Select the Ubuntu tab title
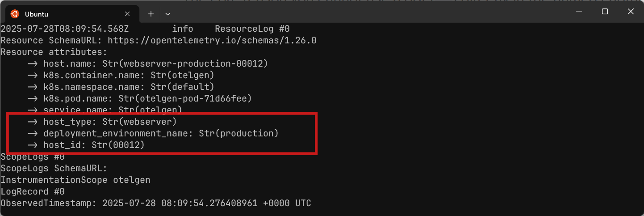The height and width of the screenshot is (216, 644). coord(37,14)
